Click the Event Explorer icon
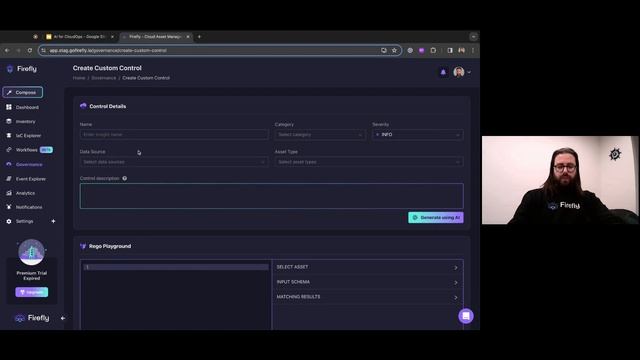The image size is (640, 360). click(x=9, y=179)
